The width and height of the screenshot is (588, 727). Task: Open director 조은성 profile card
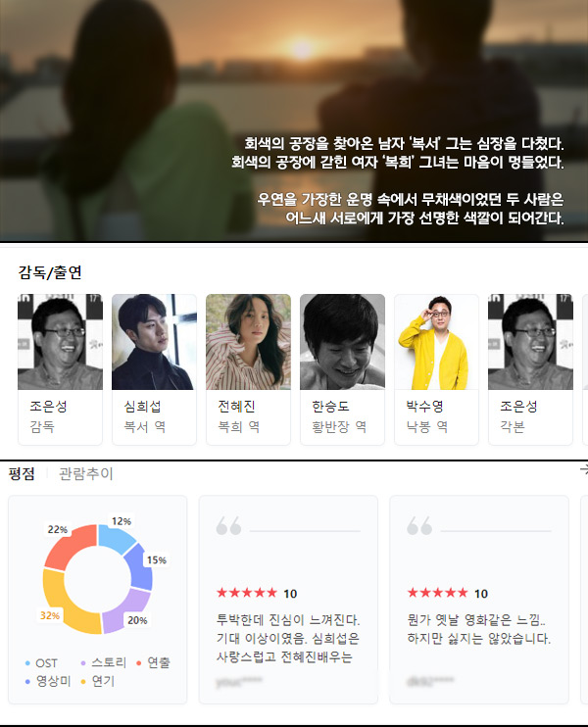[61, 369]
